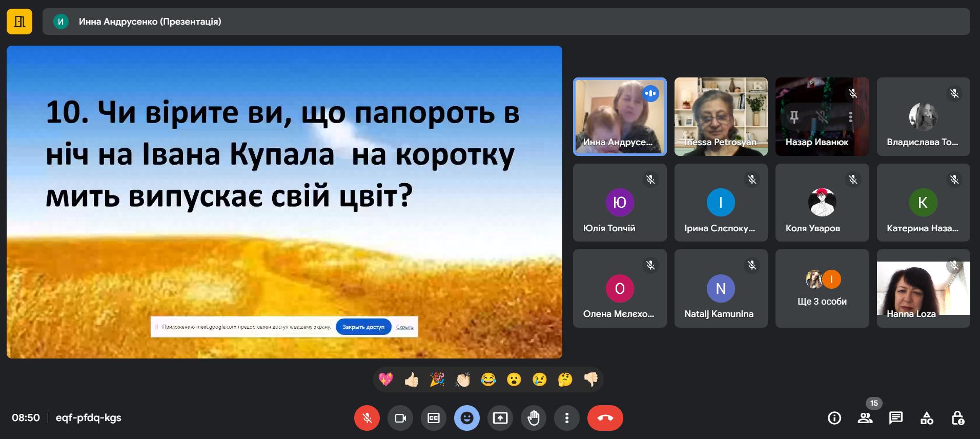
Task: Click the present screen icon
Action: (x=500, y=418)
